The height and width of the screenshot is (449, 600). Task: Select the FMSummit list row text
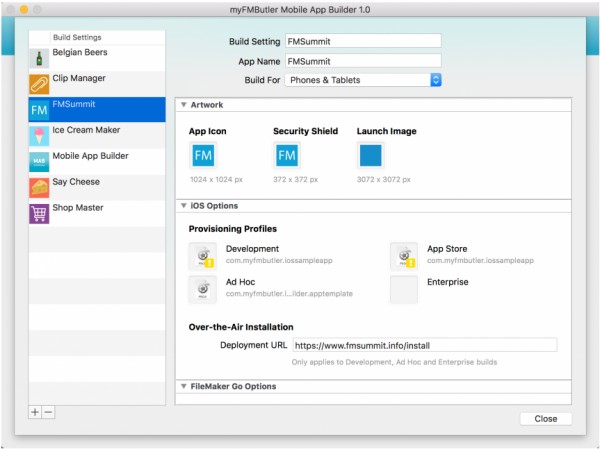(74, 104)
